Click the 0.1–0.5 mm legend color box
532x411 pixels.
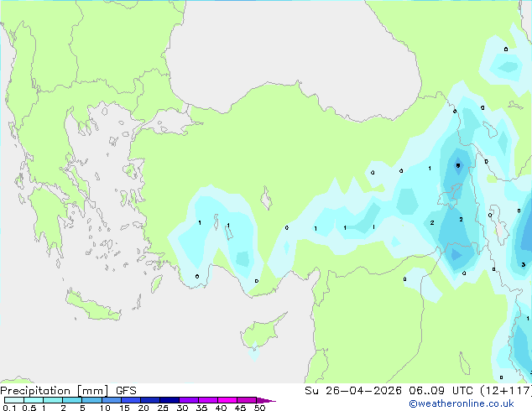[14, 400]
